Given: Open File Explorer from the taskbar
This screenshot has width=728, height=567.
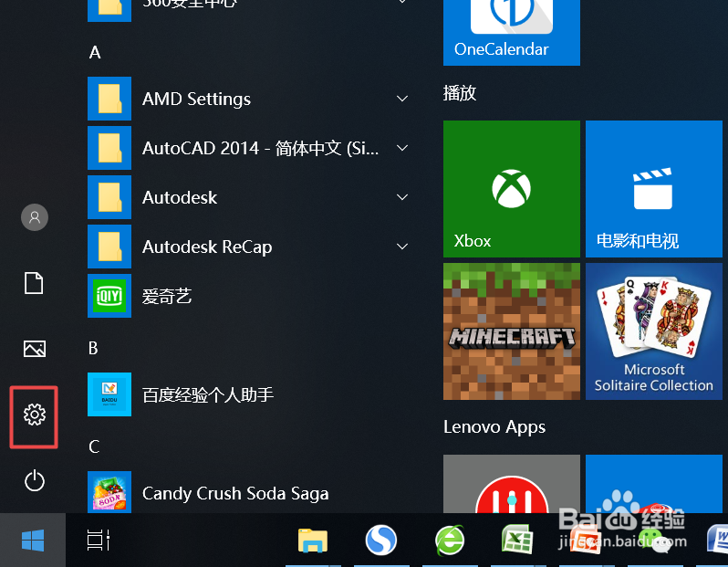Looking at the screenshot, I should (x=313, y=541).
